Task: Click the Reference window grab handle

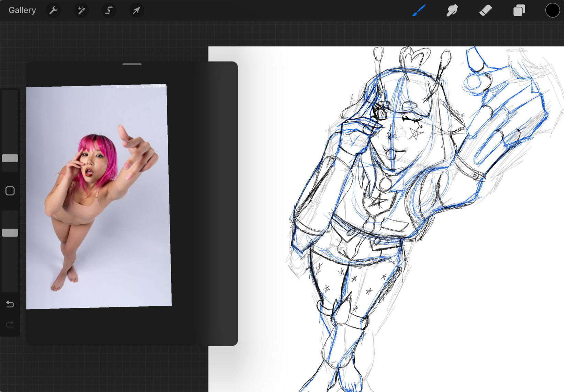Action: [132, 64]
